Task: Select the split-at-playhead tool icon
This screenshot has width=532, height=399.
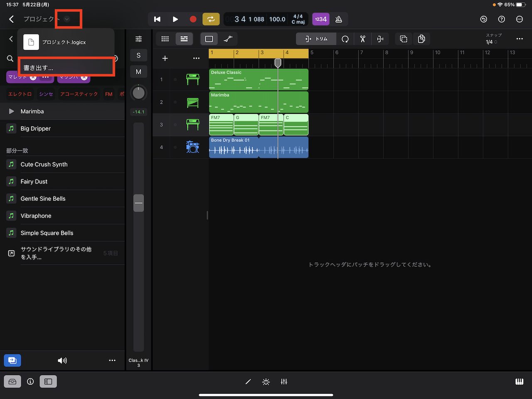Action: (380, 39)
